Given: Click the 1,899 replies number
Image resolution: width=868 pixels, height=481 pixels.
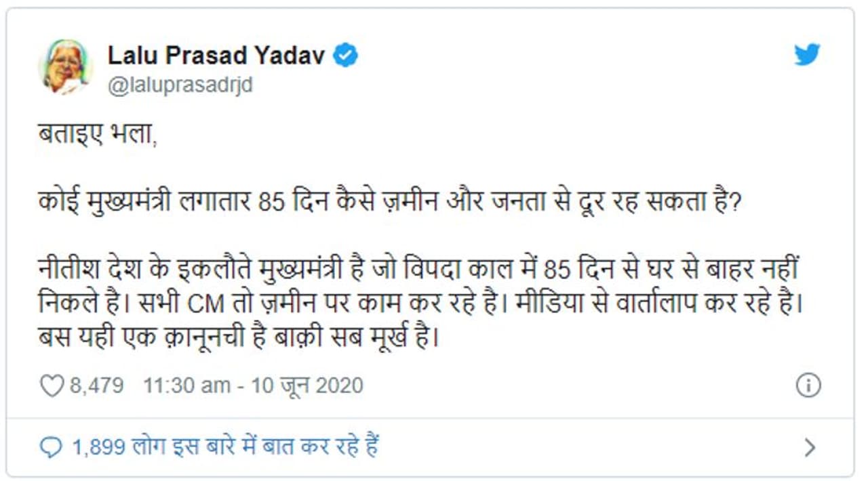Looking at the screenshot, I should tap(99, 447).
